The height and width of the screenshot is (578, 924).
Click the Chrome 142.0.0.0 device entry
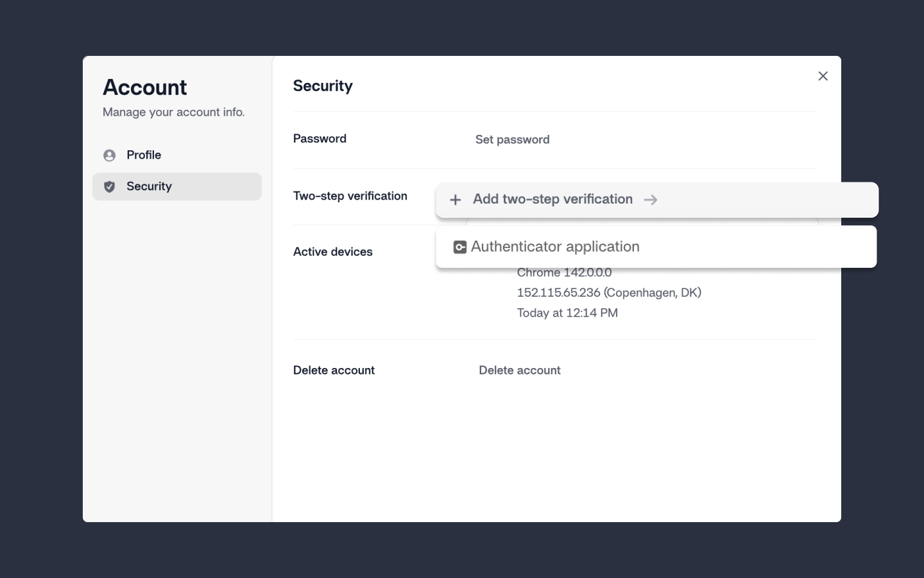pos(564,272)
